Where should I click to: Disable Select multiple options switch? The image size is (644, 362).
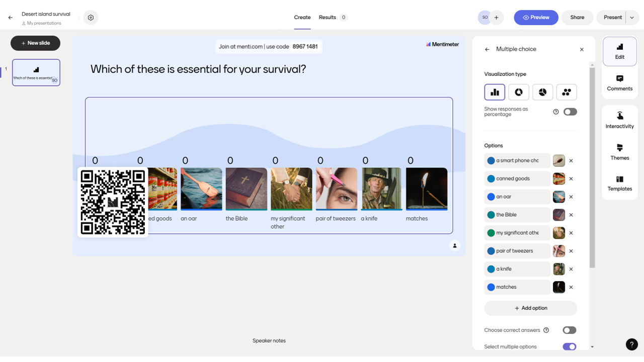coord(569,347)
